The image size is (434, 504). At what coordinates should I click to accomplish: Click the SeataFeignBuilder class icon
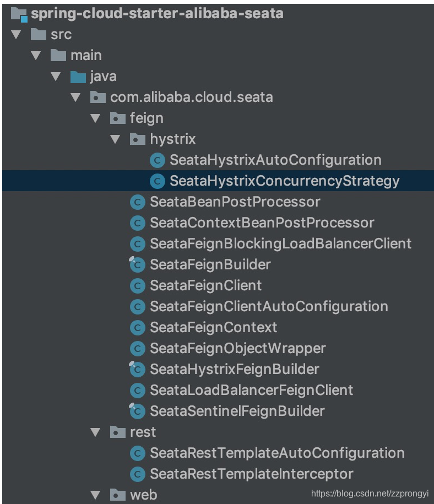[137, 265]
